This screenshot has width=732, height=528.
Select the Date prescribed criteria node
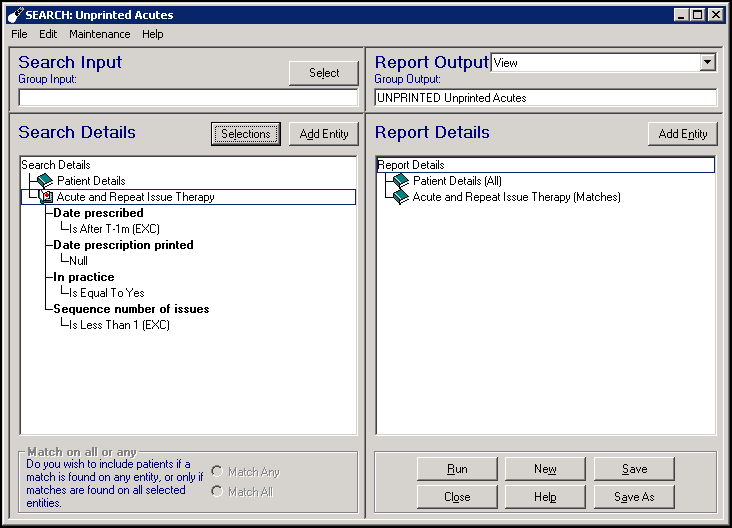pyautogui.click(x=98, y=213)
